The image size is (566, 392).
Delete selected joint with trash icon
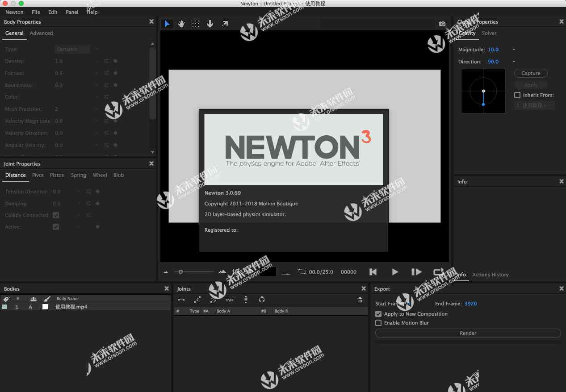(360, 300)
